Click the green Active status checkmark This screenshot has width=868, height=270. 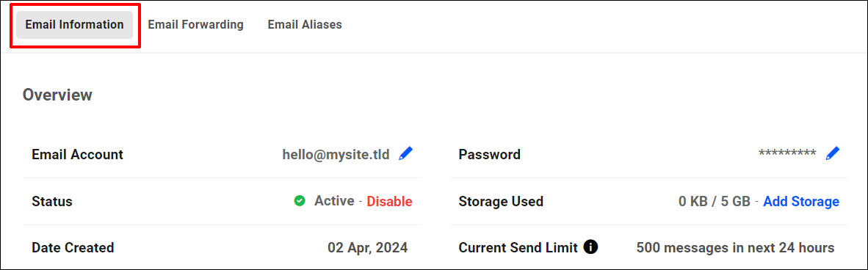(x=300, y=201)
